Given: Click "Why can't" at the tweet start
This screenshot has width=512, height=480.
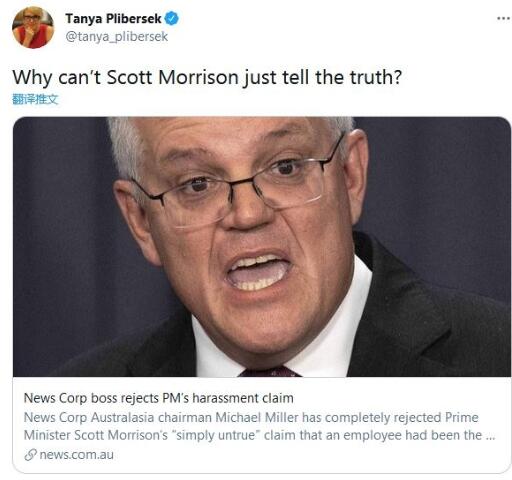Looking at the screenshot, I should (57, 78).
